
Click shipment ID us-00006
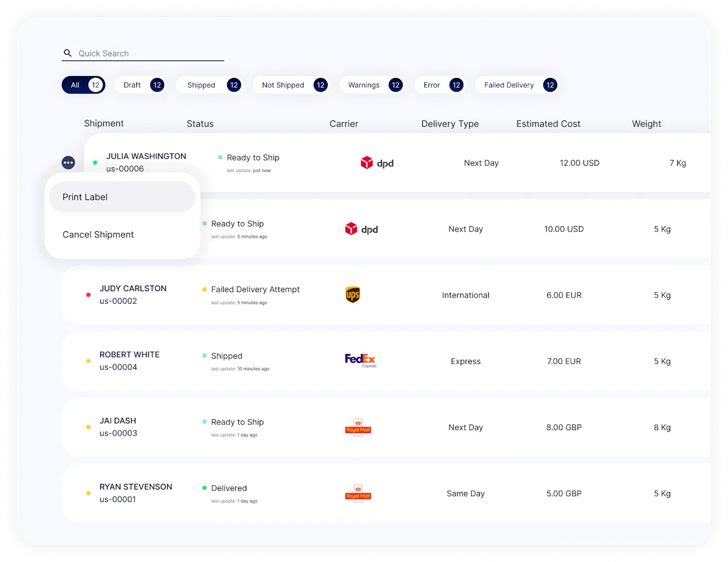(x=125, y=169)
